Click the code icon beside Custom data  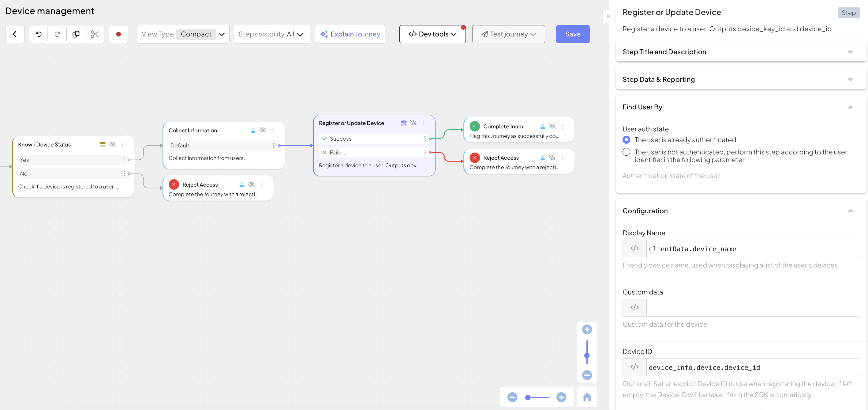[634, 307]
